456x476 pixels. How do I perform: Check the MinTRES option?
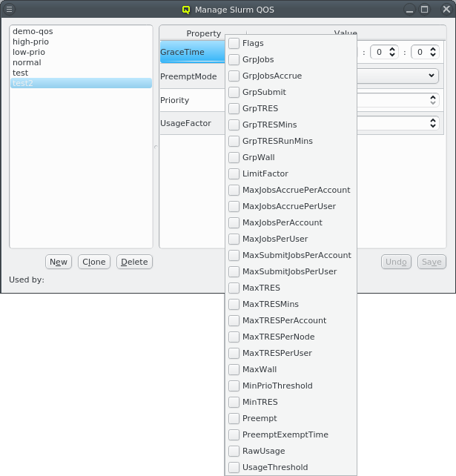pos(234,403)
